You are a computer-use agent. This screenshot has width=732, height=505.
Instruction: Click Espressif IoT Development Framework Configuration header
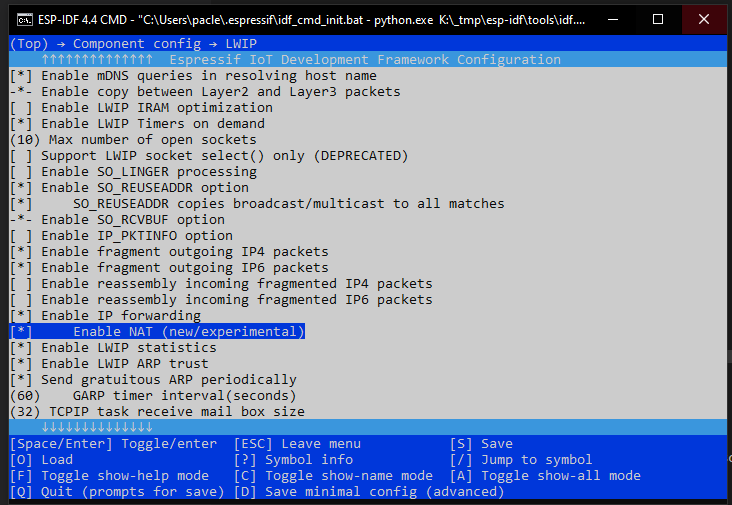[365, 59]
